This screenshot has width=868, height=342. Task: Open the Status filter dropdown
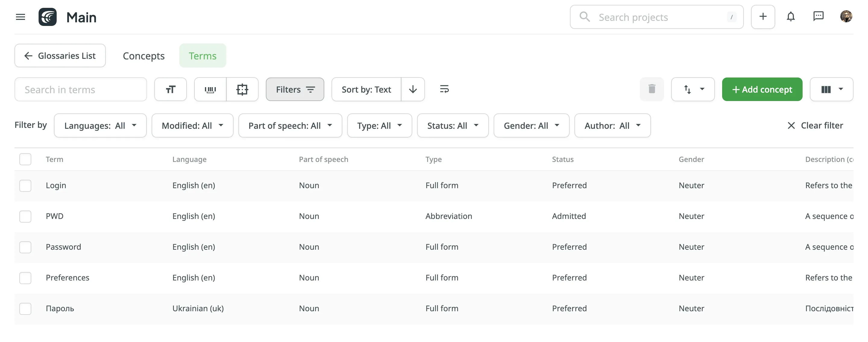click(452, 125)
